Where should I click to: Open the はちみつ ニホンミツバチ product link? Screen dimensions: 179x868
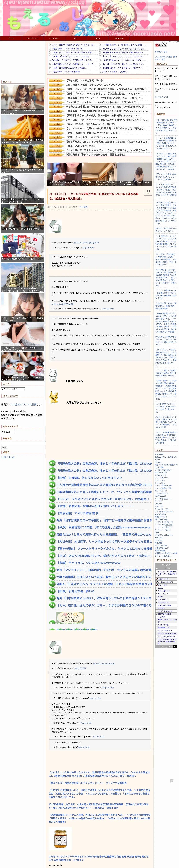click(98, 858)
